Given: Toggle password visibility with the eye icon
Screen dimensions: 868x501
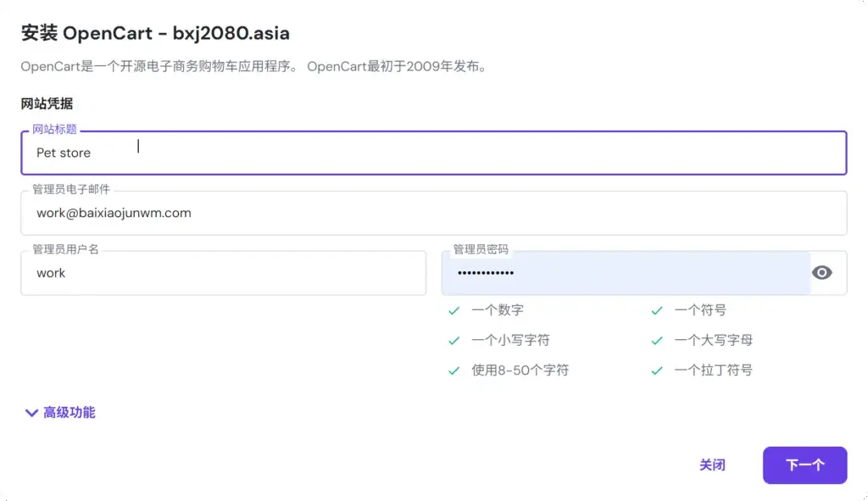Looking at the screenshot, I should [x=821, y=273].
